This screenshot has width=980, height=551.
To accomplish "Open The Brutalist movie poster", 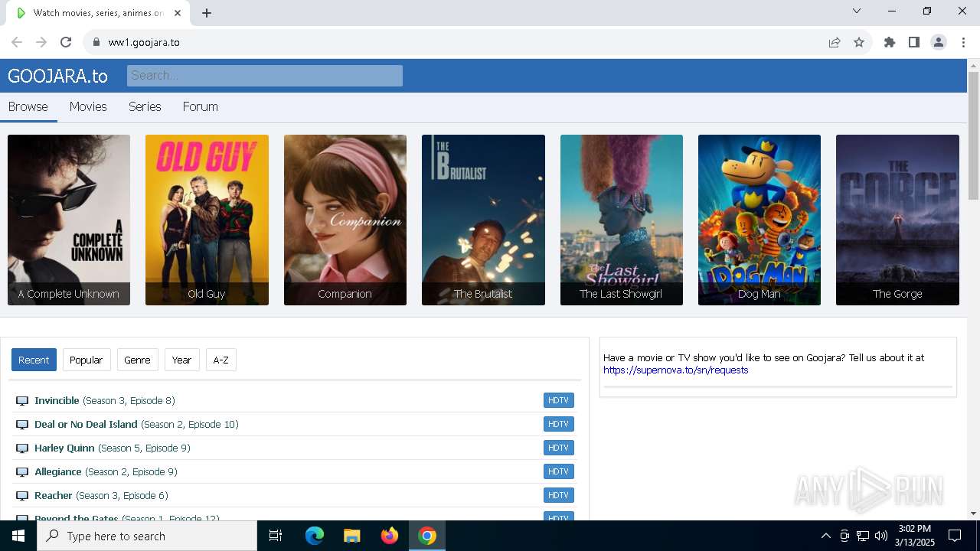I will (483, 220).
